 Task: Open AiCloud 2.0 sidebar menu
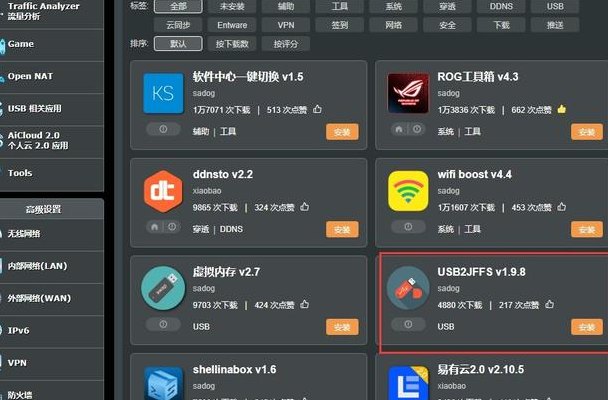pos(52,141)
